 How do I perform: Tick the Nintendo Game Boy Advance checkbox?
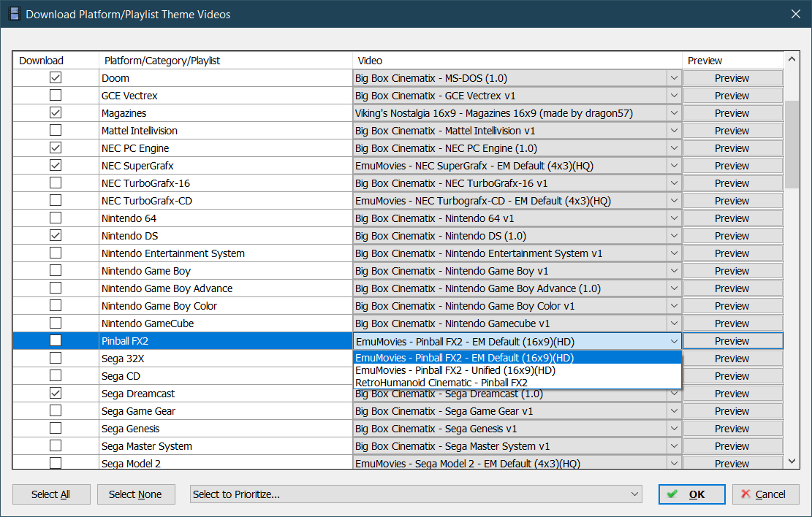tap(56, 288)
